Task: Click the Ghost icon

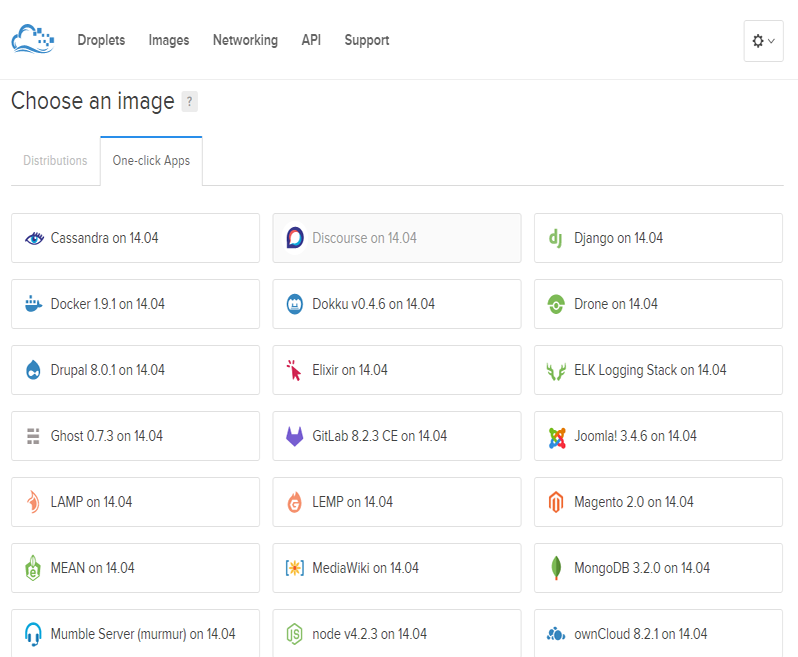Action: click(33, 436)
